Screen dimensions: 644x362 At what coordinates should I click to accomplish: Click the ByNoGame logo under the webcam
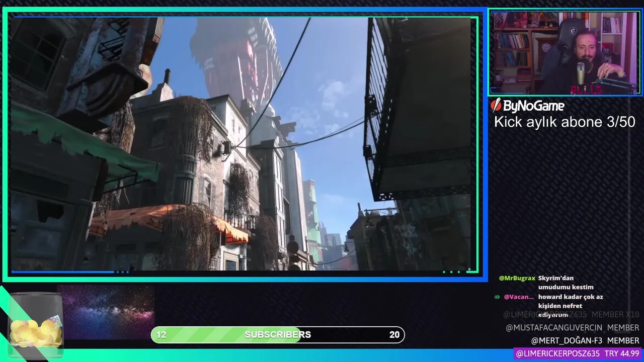(527, 105)
